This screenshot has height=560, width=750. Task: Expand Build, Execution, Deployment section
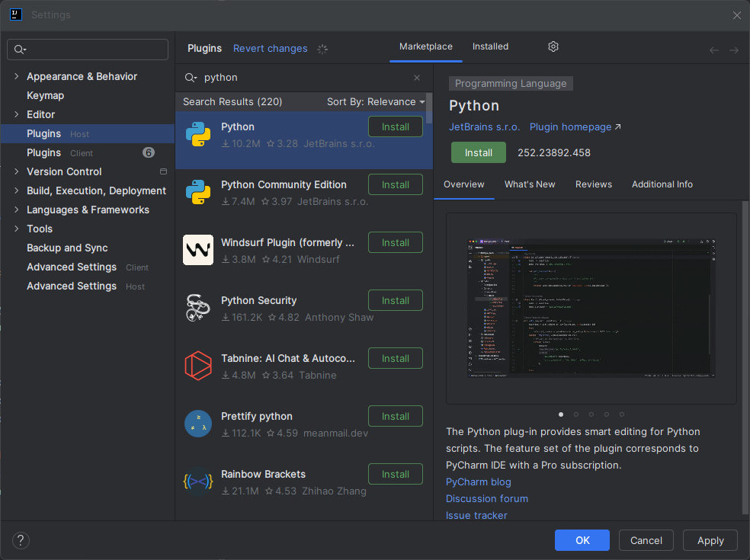(x=16, y=190)
